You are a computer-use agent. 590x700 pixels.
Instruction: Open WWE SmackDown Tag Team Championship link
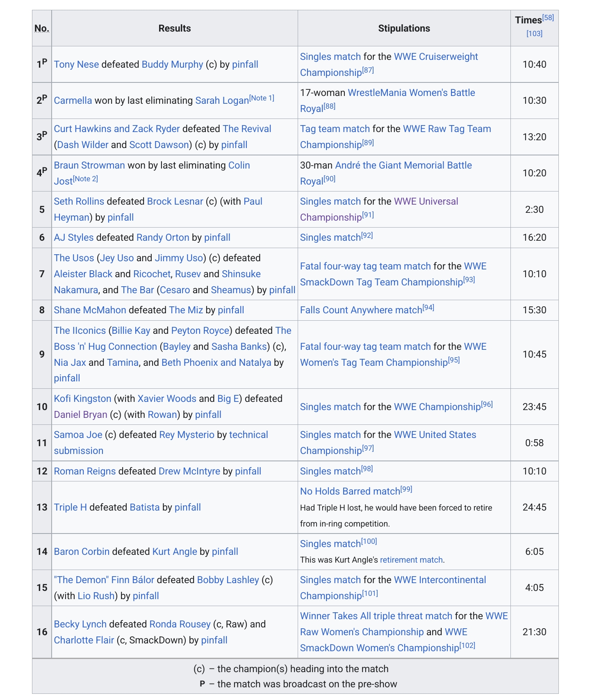click(393, 274)
